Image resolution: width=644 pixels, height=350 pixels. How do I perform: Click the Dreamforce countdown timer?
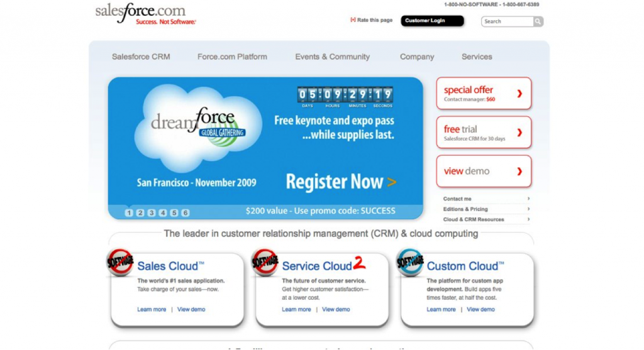tap(345, 97)
